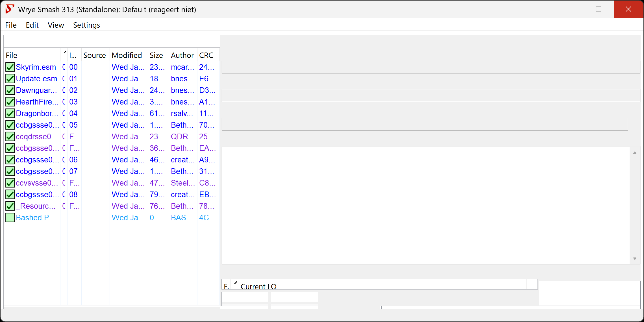Click sort arrow beside Current LO header
The height and width of the screenshot is (322, 644).
[236, 283]
